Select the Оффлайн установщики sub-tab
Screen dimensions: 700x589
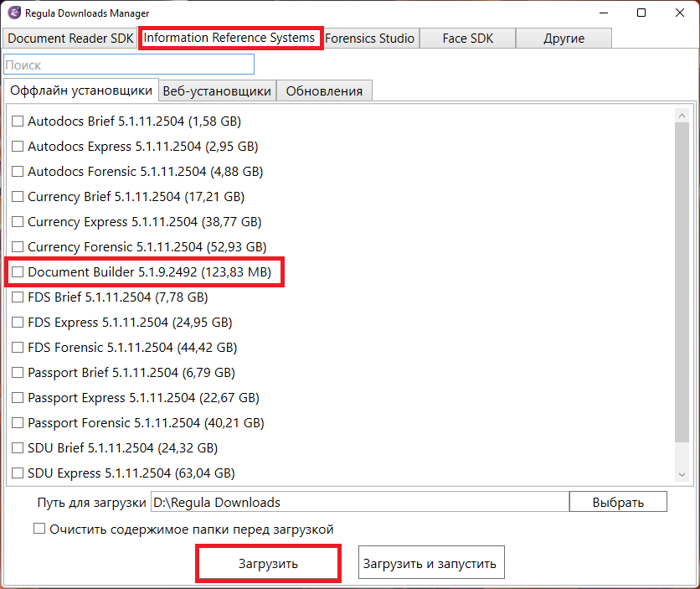coord(81,90)
